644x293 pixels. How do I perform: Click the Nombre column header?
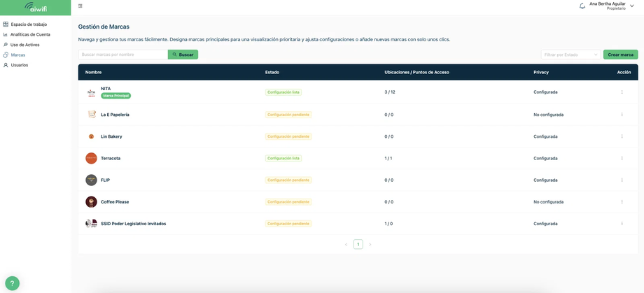click(x=93, y=72)
